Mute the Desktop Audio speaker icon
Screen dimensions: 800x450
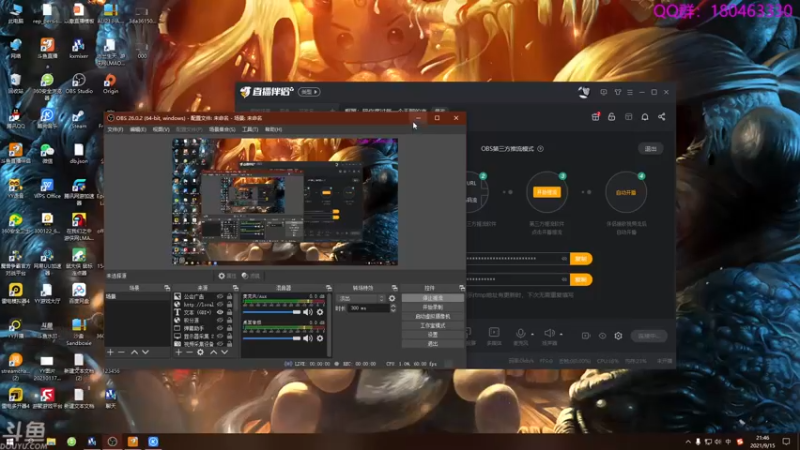[x=308, y=338]
